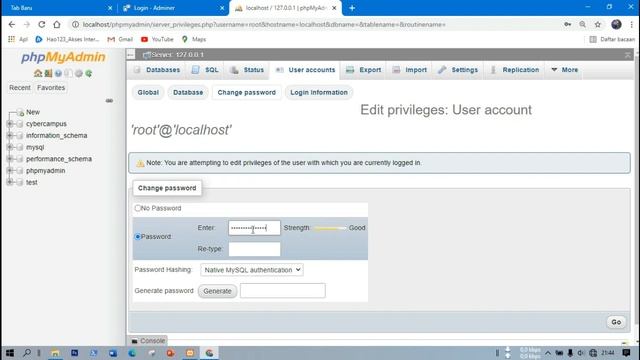Reload the page with the refresh icon
This screenshot has width=640, height=360.
pos(42,24)
